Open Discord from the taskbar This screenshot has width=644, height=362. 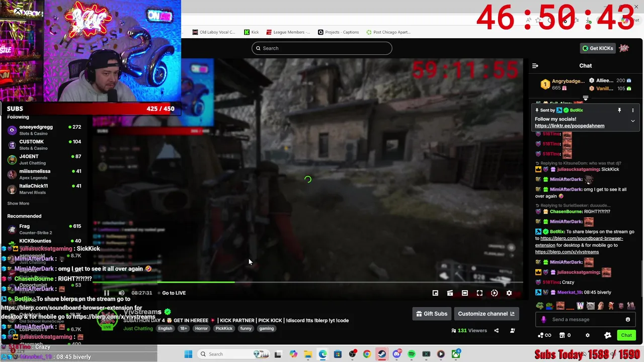point(397,354)
